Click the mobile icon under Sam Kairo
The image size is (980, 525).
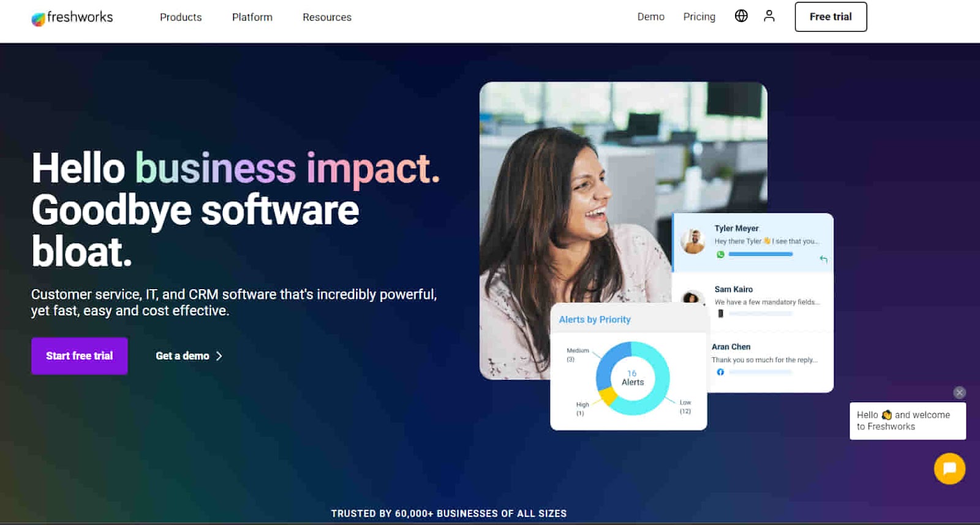[720, 314]
